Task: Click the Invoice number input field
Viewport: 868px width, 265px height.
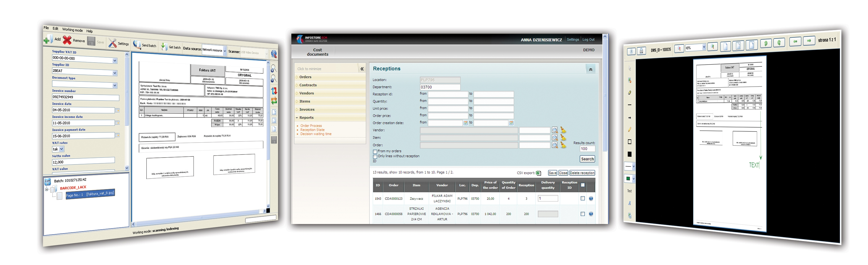Action: pos(85,97)
